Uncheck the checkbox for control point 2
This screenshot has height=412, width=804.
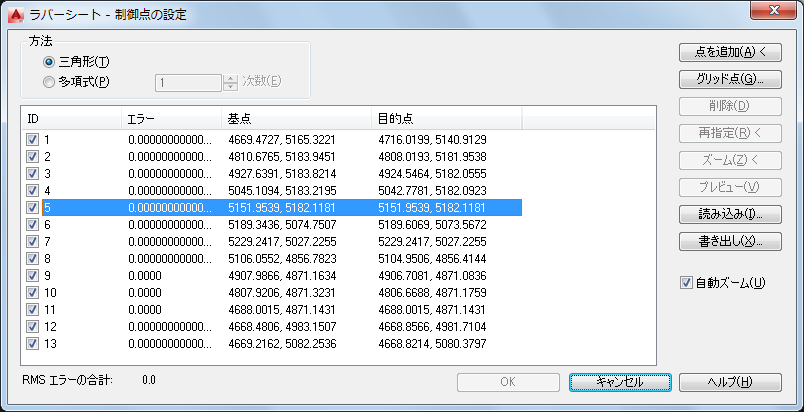coord(32,156)
